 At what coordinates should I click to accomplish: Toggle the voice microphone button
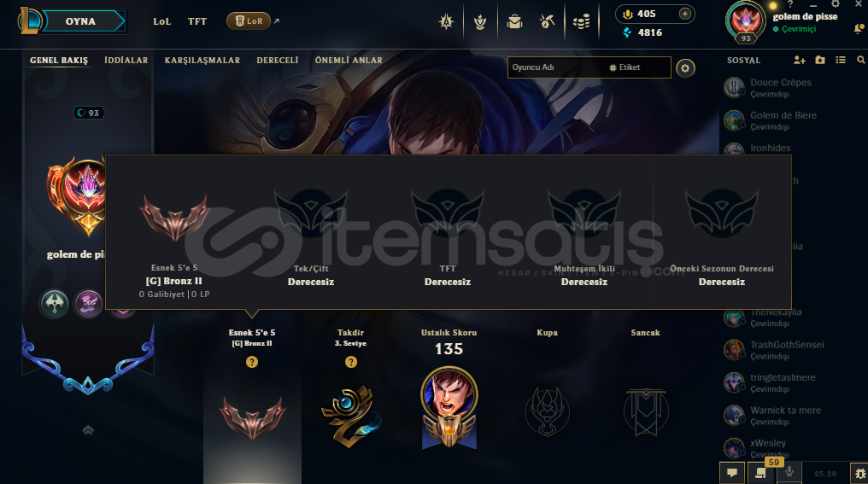pos(789,472)
